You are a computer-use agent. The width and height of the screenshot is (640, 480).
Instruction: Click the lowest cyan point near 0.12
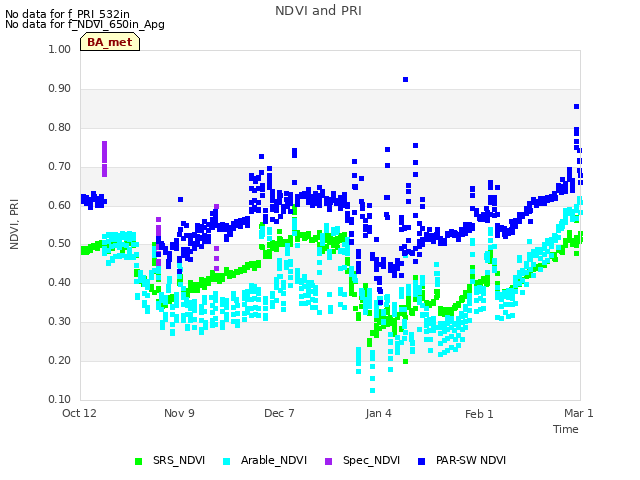pos(372,391)
